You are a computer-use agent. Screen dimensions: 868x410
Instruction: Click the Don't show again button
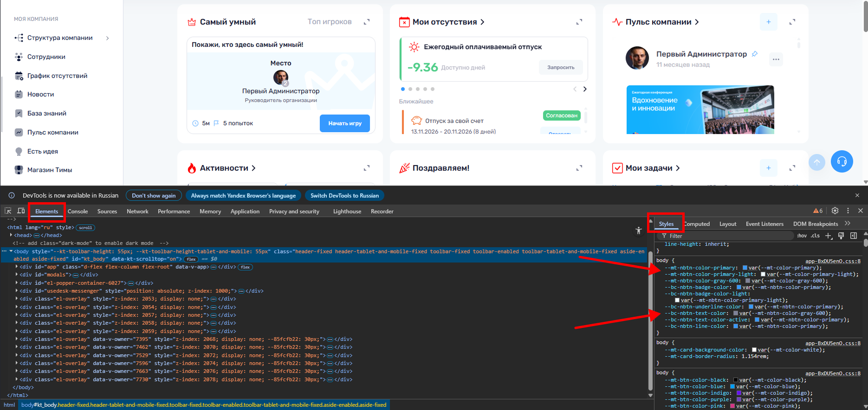pyautogui.click(x=154, y=196)
